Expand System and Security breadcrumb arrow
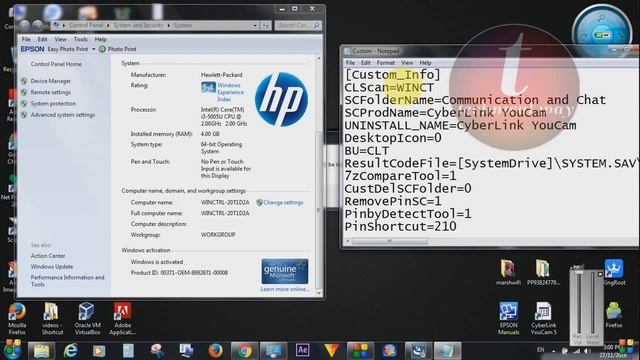Screen dimensions: 640x360 [x=168, y=25]
